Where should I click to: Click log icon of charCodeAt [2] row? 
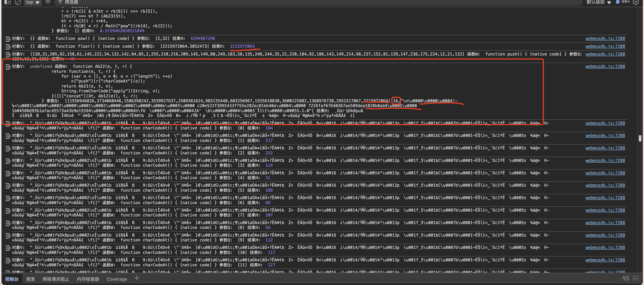8,148
